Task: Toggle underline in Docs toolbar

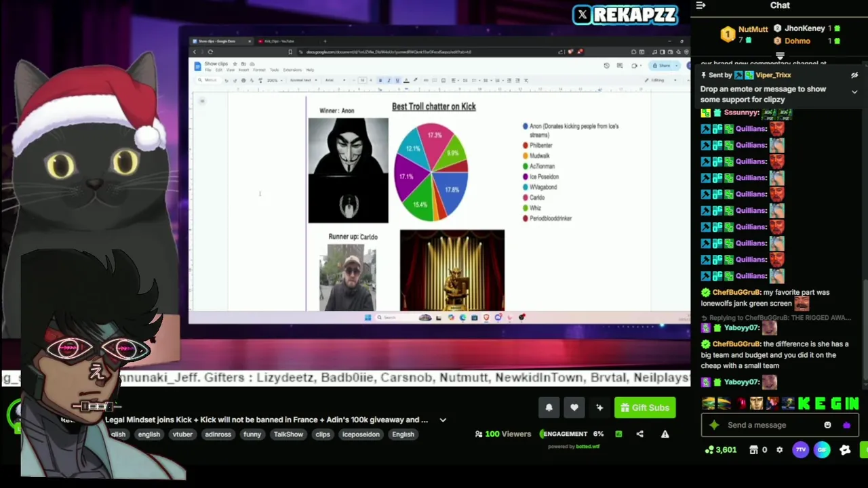Action: tap(397, 80)
